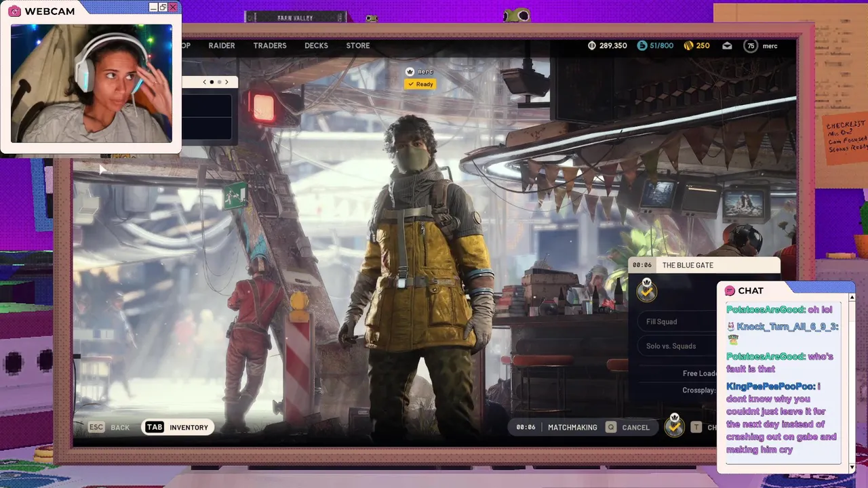868x488 pixels.
Task: Click the pink WEBCAM camera icon
Action: (x=14, y=11)
